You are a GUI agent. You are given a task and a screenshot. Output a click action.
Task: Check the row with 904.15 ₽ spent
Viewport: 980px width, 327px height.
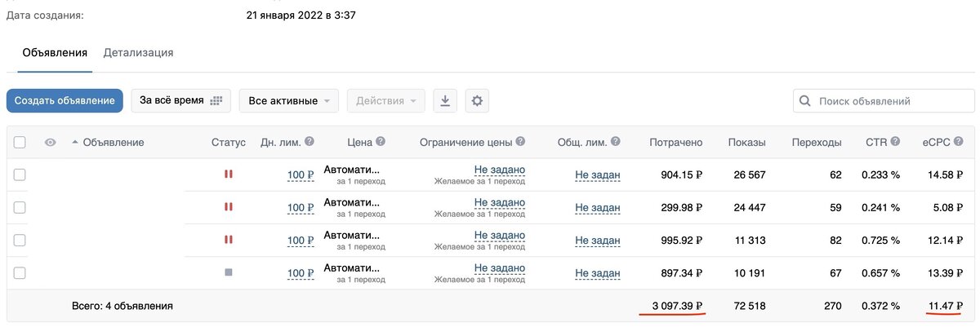[20, 175]
